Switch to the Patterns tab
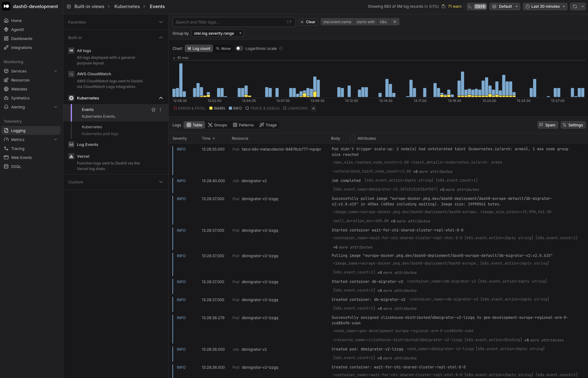This screenshot has height=378, width=588. (x=243, y=125)
